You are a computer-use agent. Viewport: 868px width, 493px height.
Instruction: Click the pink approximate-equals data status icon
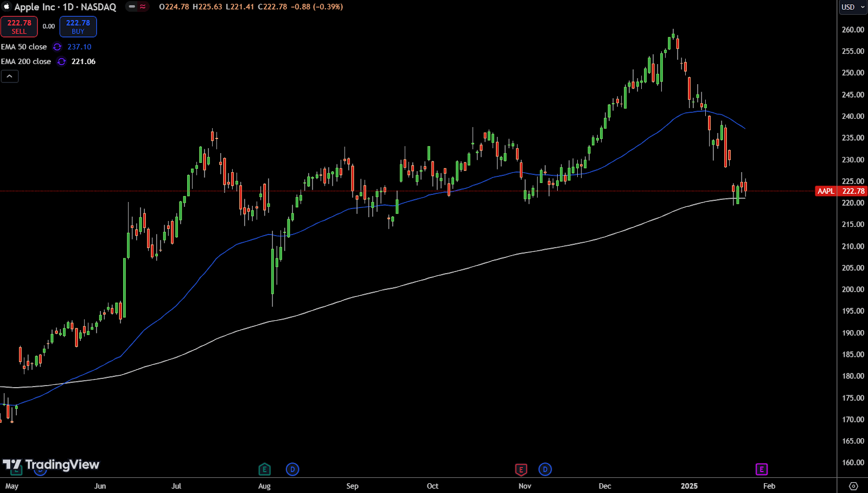[x=143, y=7]
